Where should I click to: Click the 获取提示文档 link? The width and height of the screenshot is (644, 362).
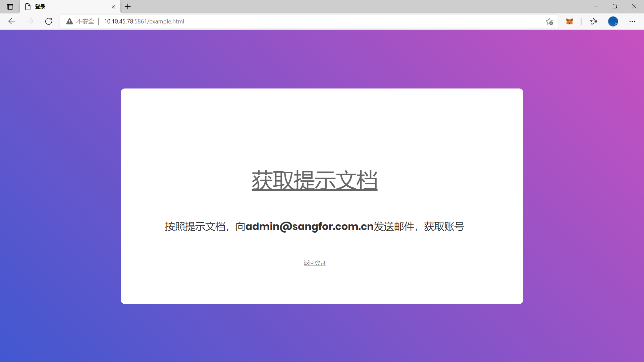(314, 180)
